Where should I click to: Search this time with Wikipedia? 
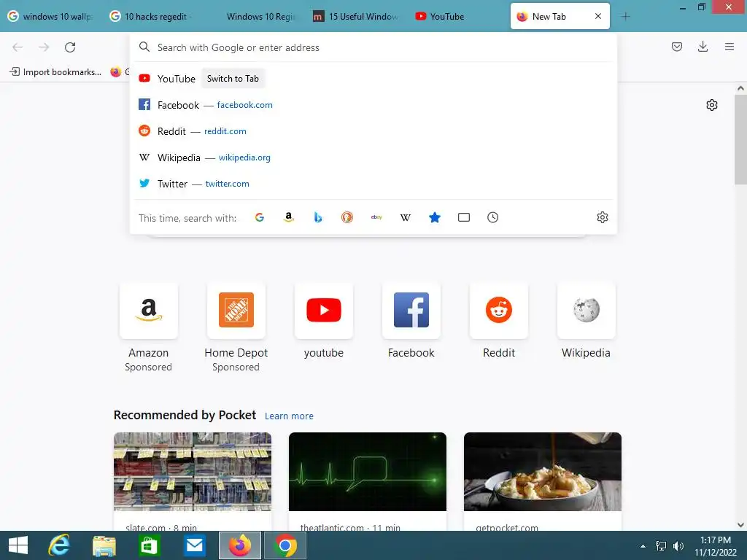(406, 217)
